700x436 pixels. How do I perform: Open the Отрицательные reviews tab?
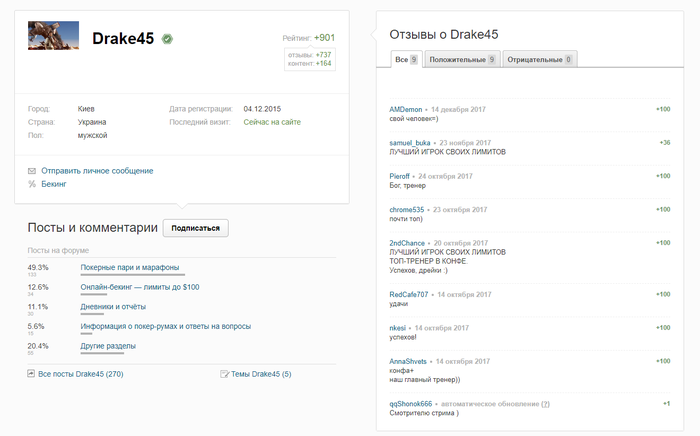pyautogui.click(x=540, y=59)
